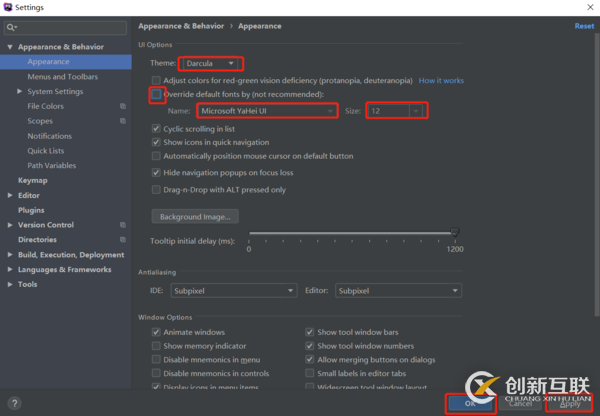This screenshot has width=600, height=416.
Task: Expand the System Settings tree node
Action: click(20, 91)
